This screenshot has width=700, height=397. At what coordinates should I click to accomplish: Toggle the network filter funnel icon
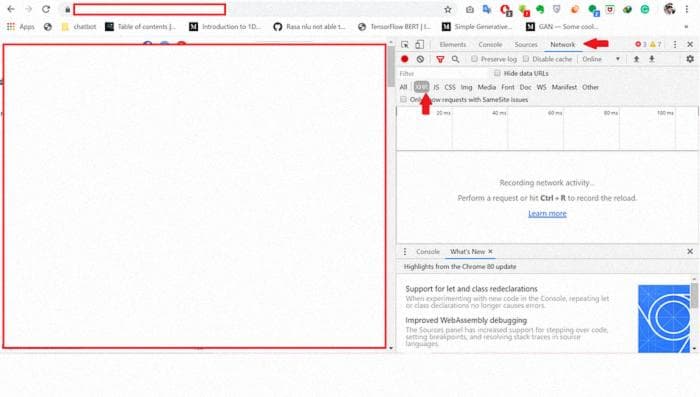(x=440, y=59)
